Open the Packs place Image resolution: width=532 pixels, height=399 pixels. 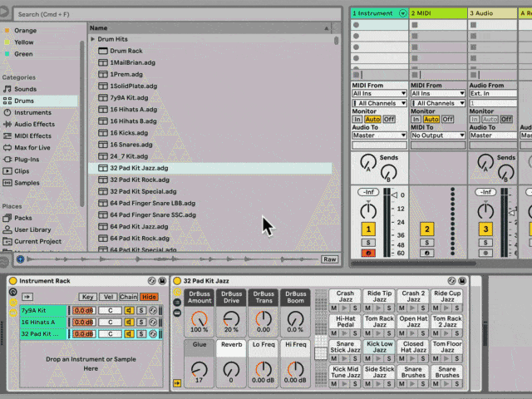(x=22, y=218)
